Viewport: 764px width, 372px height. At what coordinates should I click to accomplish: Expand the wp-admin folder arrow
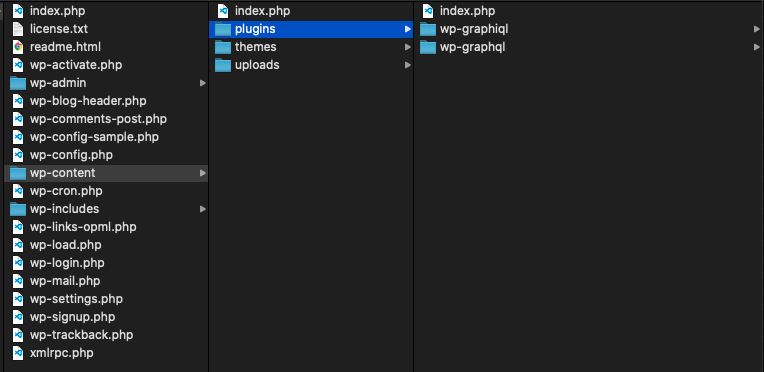pyautogui.click(x=203, y=83)
